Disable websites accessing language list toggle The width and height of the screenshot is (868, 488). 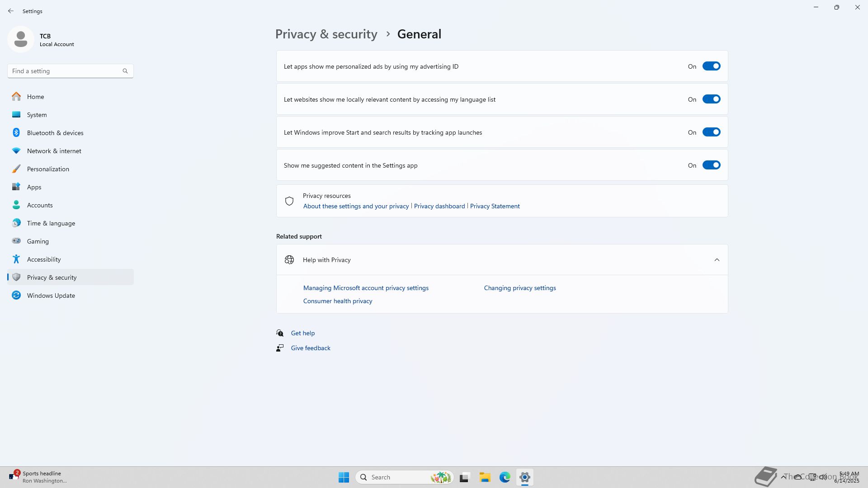711,99
